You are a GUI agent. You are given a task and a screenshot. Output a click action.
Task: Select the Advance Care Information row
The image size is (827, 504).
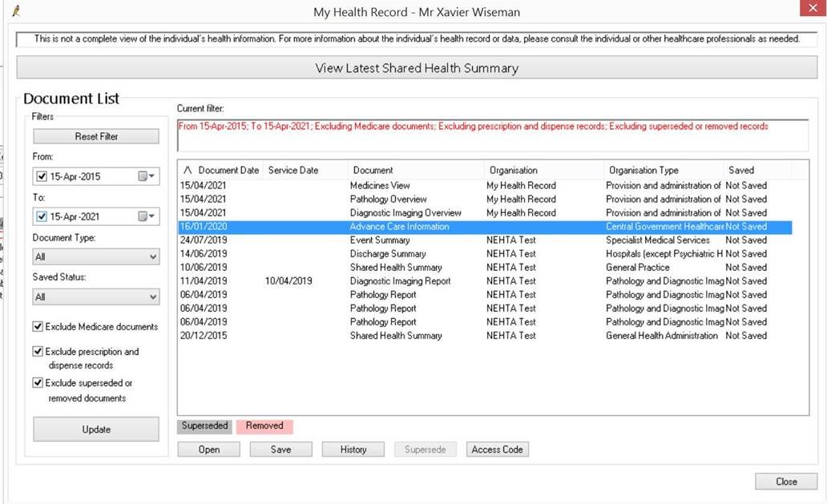(486, 227)
